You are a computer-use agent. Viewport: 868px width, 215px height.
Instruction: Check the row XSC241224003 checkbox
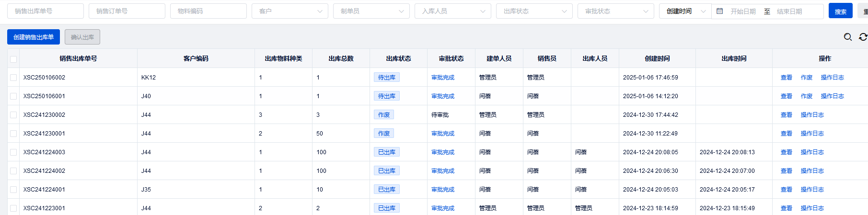[x=13, y=152]
